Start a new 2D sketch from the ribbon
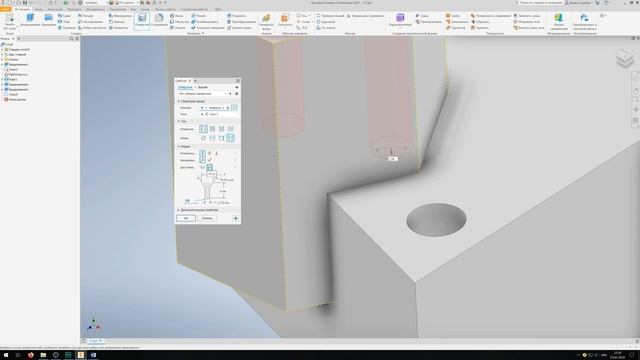Image resolution: width=640 pixels, height=360 pixels. click(9, 21)
